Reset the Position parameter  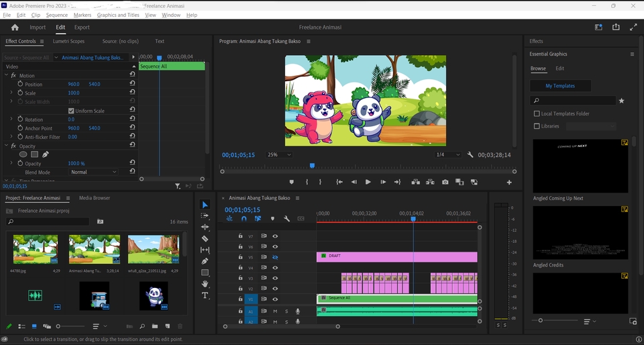click(x=132, y=84)
